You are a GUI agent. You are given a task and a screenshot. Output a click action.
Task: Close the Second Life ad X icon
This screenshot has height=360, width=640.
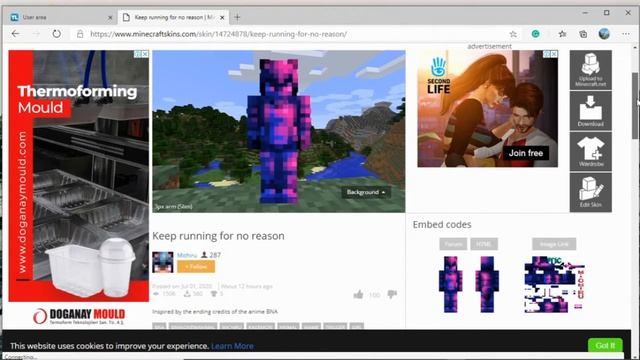tap(553, 54)
